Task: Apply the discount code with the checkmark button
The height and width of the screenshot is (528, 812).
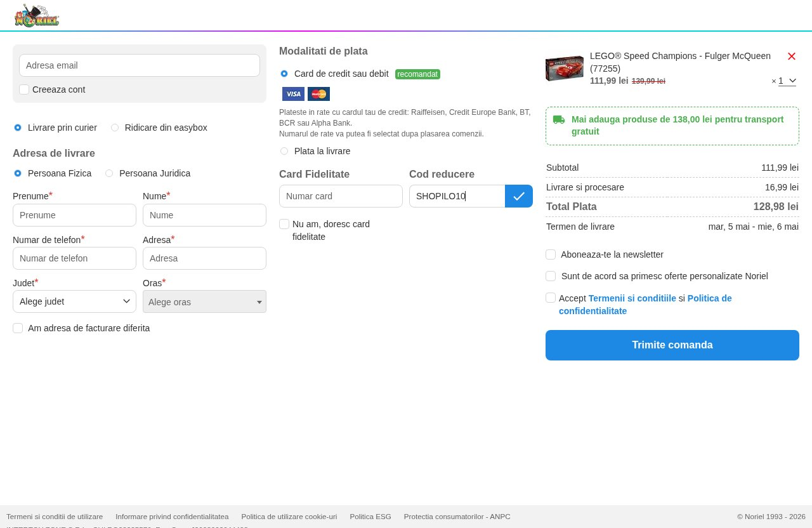Action: click(519, 196)
